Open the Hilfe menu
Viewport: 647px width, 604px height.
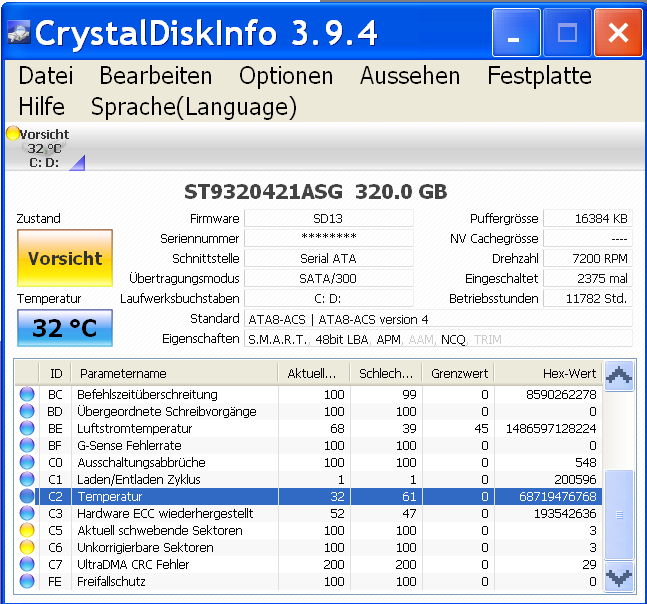(x=42, y=106)
